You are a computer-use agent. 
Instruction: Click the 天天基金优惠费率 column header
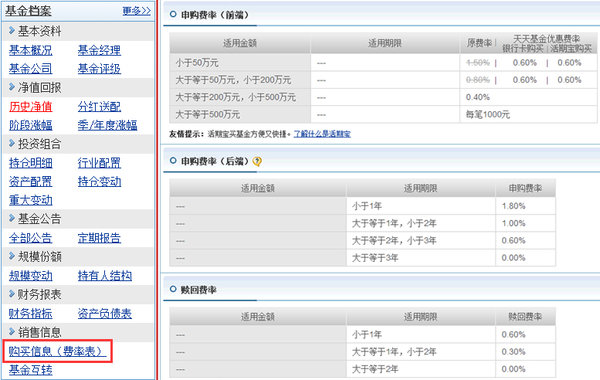[x=546, y=38]
